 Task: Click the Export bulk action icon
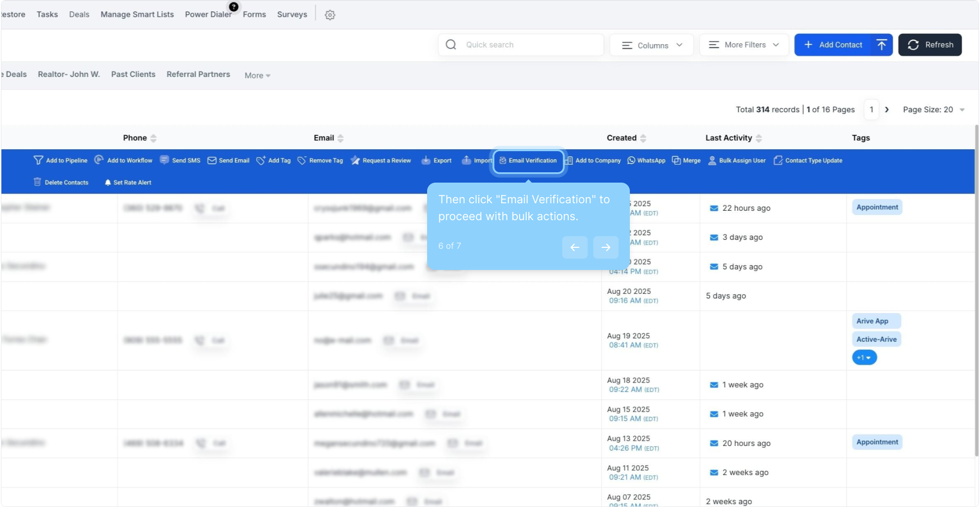(426, 161)
